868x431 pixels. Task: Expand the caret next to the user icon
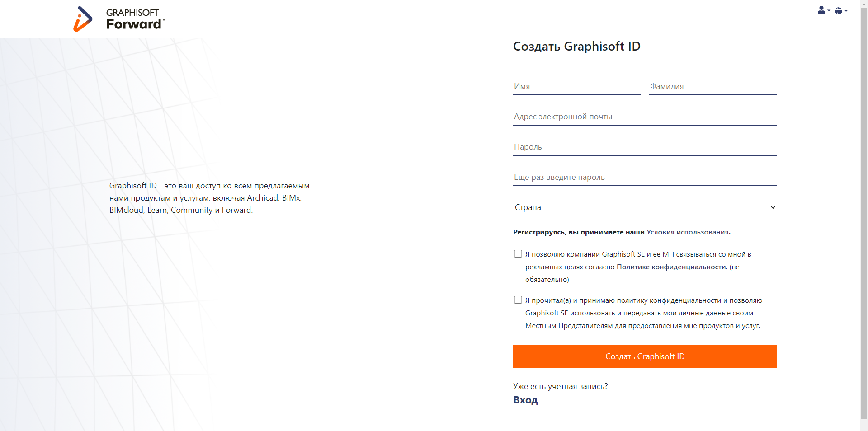click(x=828, y=12)
